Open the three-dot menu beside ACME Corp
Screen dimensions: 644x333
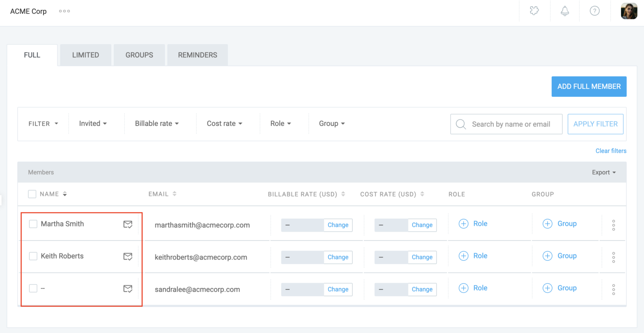tap(65, 11)
